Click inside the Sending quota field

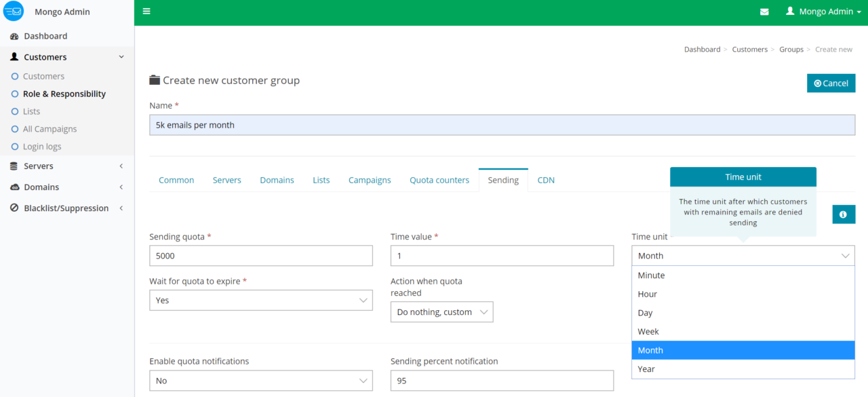click(260, 255)
